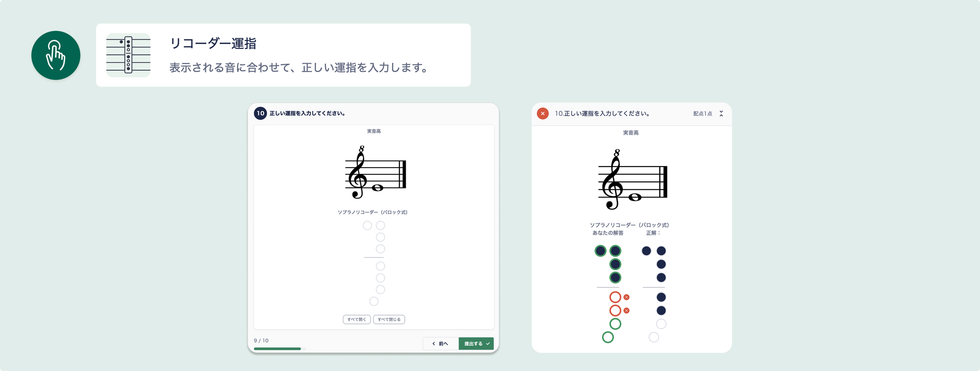The image size is (980, 371).
Task: Click the green-outlined bottom hole in your answer
Action: click(608, 337)
